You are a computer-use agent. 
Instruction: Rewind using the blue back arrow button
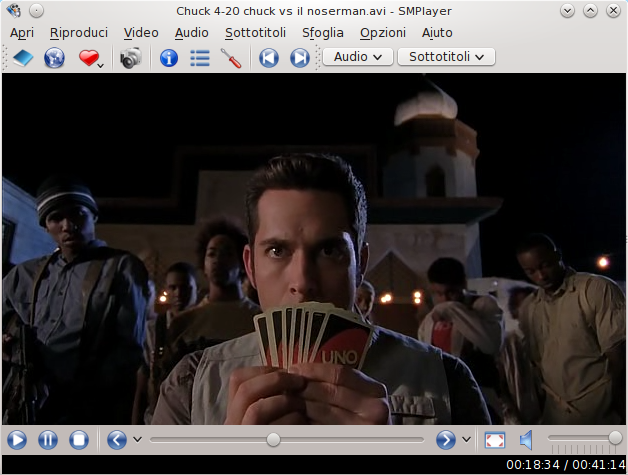point(117,440)
